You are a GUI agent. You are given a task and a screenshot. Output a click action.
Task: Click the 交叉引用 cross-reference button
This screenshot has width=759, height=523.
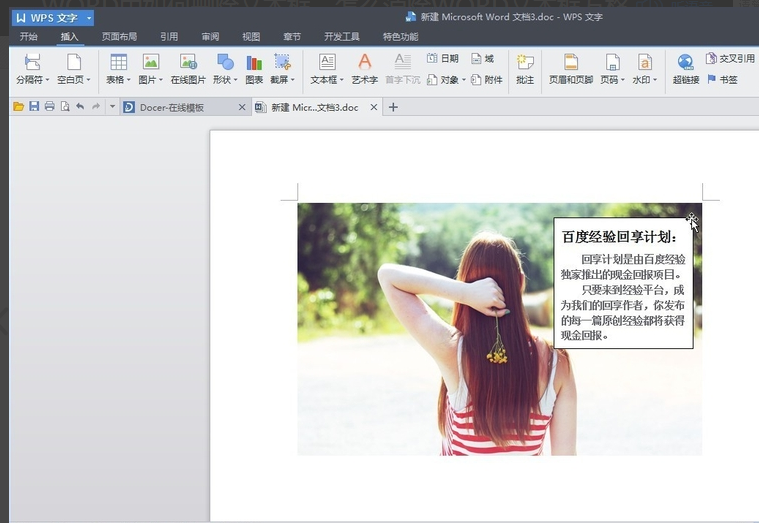tap(730, 59)
